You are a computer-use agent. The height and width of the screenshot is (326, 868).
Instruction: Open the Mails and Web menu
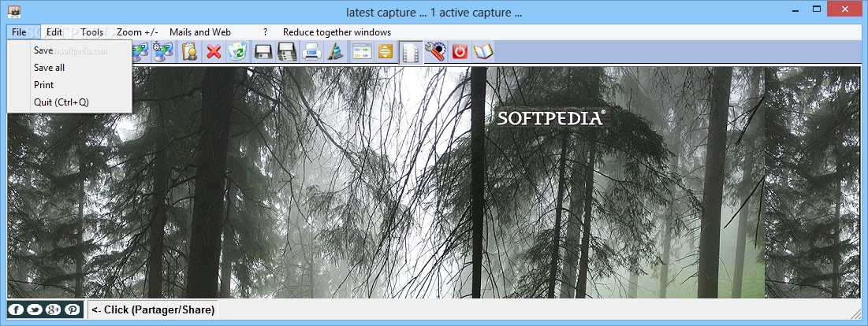[x=199, y=32]
